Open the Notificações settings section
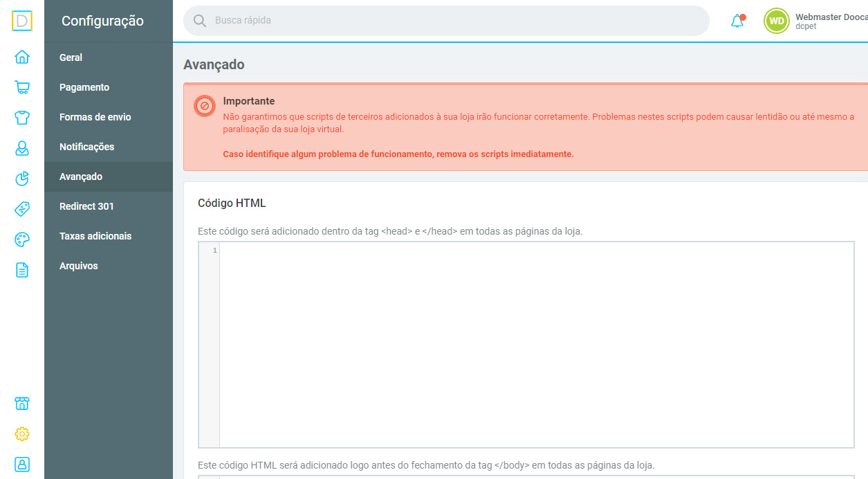This screenshot has height=479, width=868. [109, 147]
